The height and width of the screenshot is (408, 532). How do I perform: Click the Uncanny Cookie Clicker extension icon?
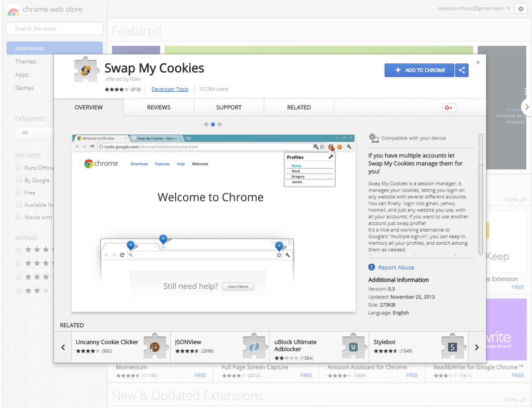[154, 346]
